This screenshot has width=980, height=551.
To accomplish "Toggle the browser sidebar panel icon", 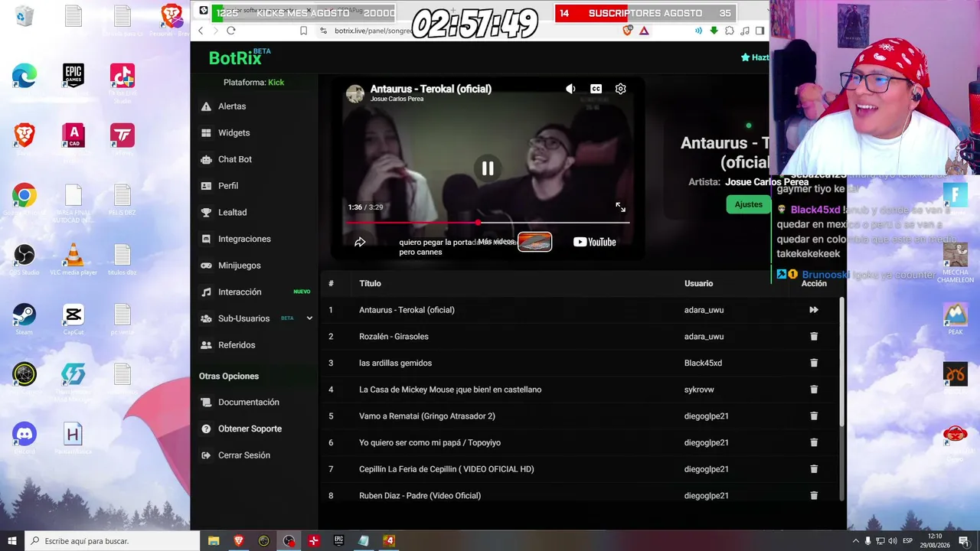I will pos(759,31).
